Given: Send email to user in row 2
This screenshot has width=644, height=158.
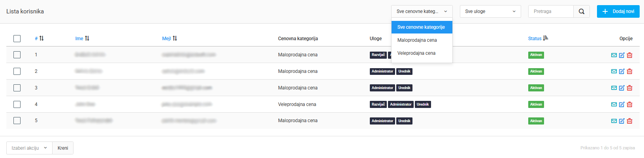Looking at the screenshot, I should (x=614, y=71).
